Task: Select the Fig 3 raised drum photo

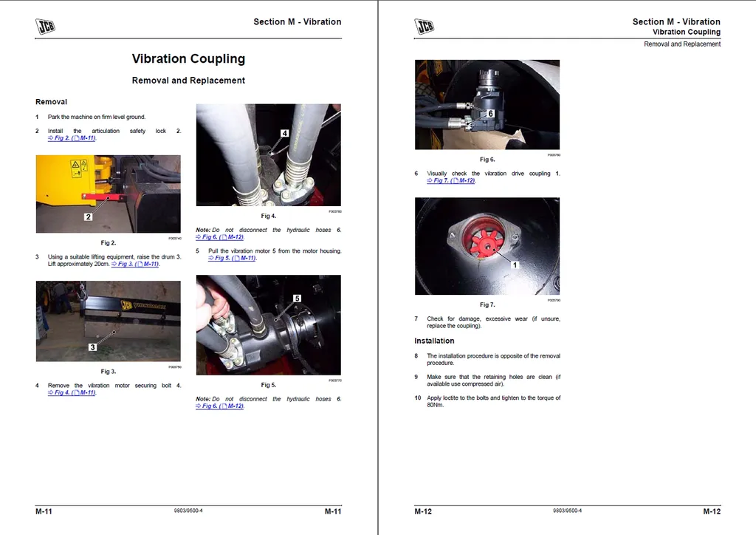Action: click(109, 321)
